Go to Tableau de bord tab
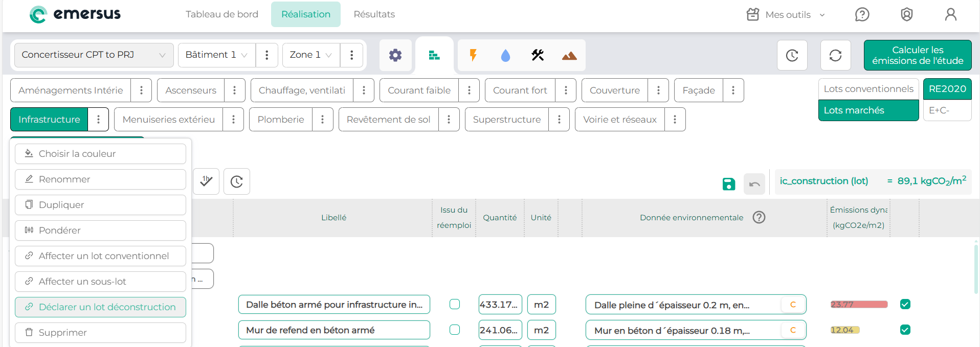Viewport: 980px width, 347px height. [222, 14]
